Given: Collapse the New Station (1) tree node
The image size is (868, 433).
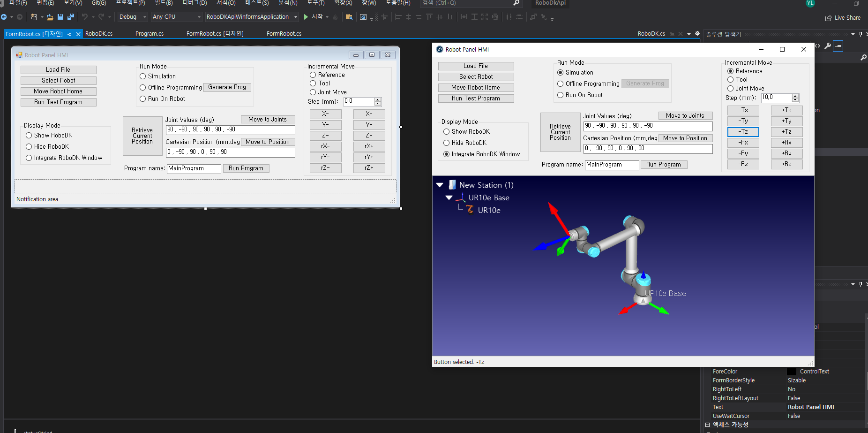Looking at the screenshot, I should 440,185.
